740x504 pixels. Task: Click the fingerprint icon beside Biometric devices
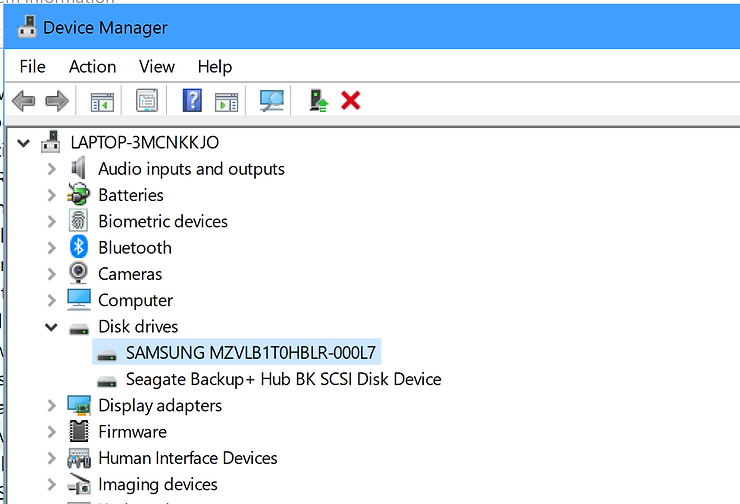[x=78, y=221]
